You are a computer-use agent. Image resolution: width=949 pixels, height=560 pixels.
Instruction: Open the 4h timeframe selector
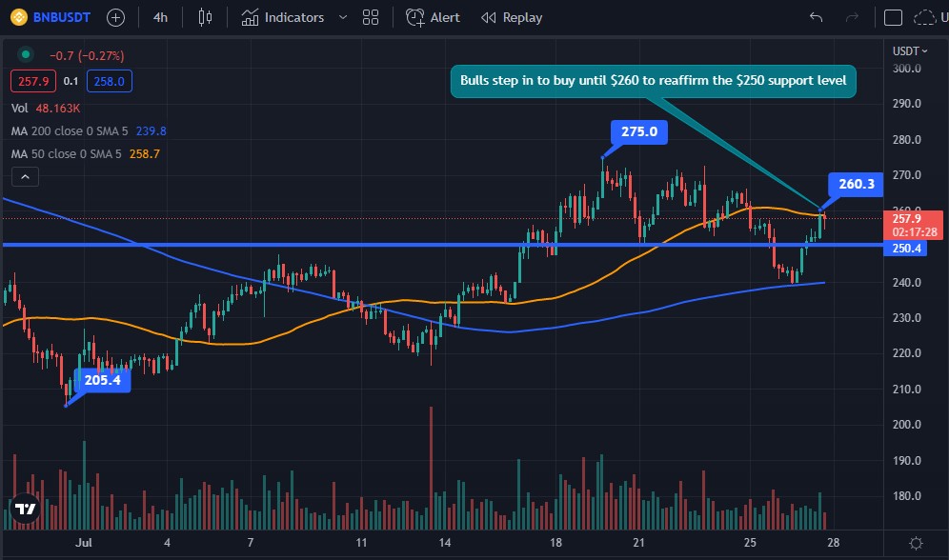click(x=160, y=17)
